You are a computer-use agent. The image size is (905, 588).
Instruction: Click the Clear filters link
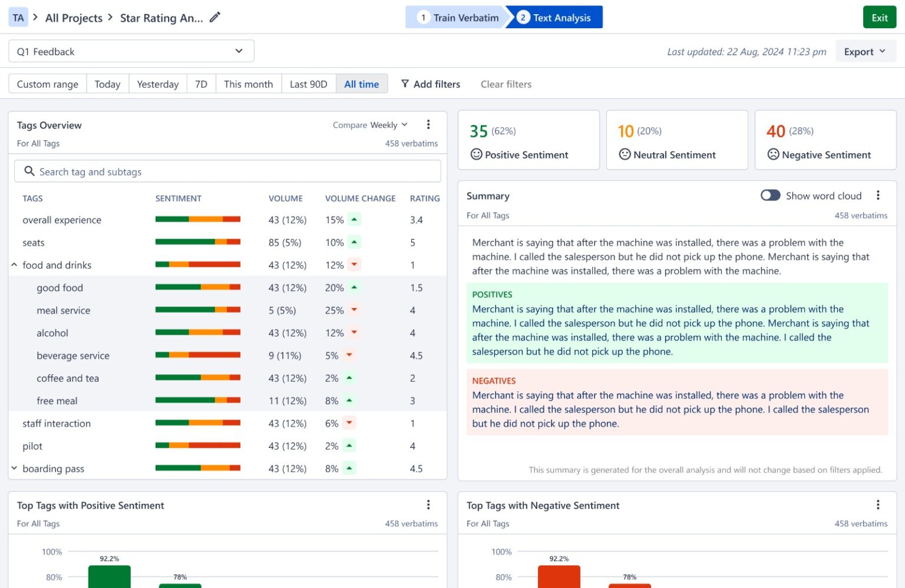point(506,84)
